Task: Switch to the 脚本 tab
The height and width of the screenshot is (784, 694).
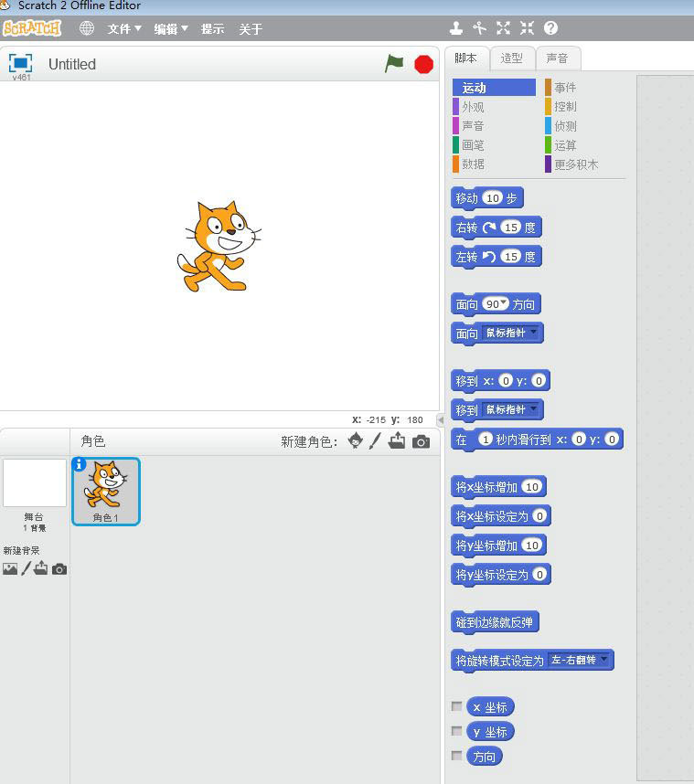Action: coord(465,58)
